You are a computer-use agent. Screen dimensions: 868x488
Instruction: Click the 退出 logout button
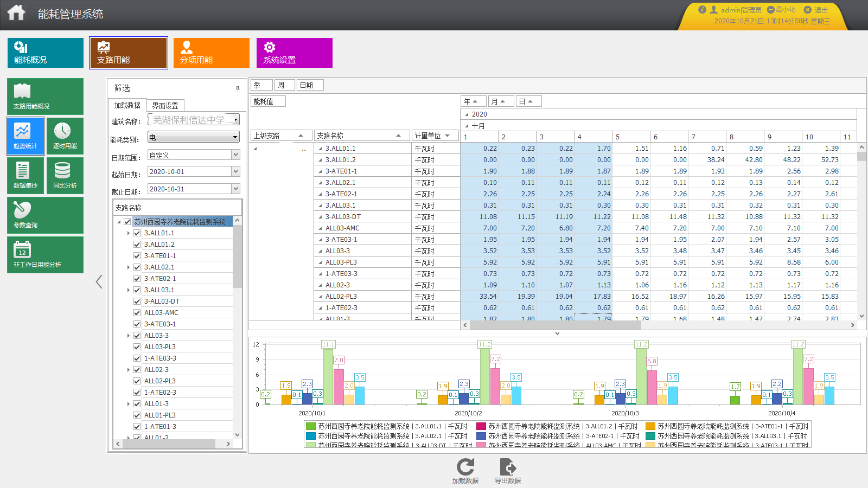point(816,10)
